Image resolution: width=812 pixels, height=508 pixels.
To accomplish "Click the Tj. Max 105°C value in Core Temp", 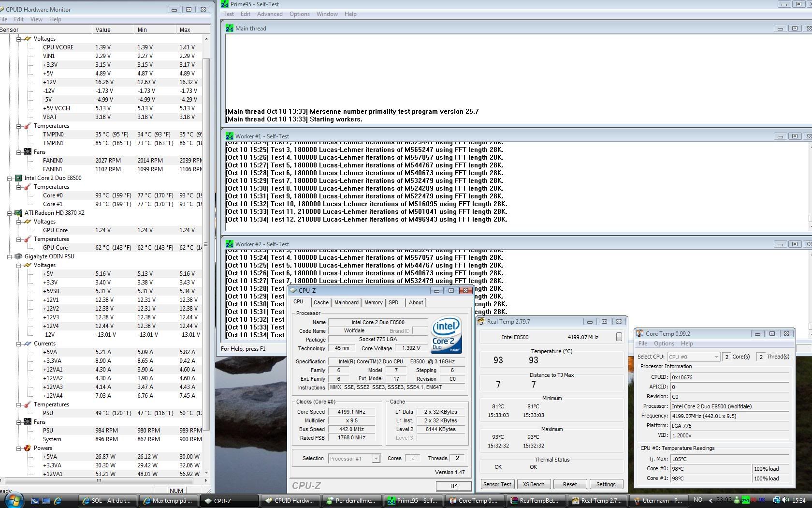I will 729,459.
